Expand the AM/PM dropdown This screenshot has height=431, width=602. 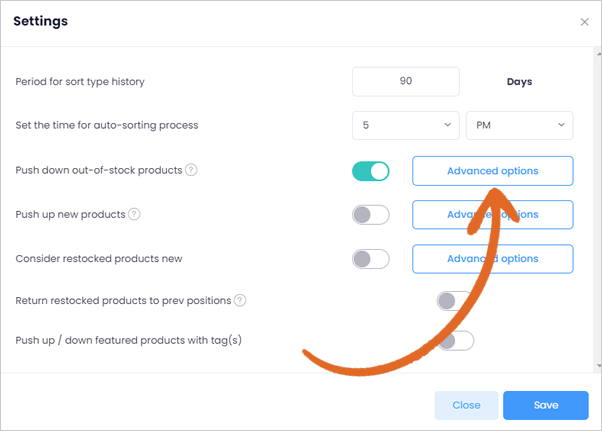coord(519,125)
